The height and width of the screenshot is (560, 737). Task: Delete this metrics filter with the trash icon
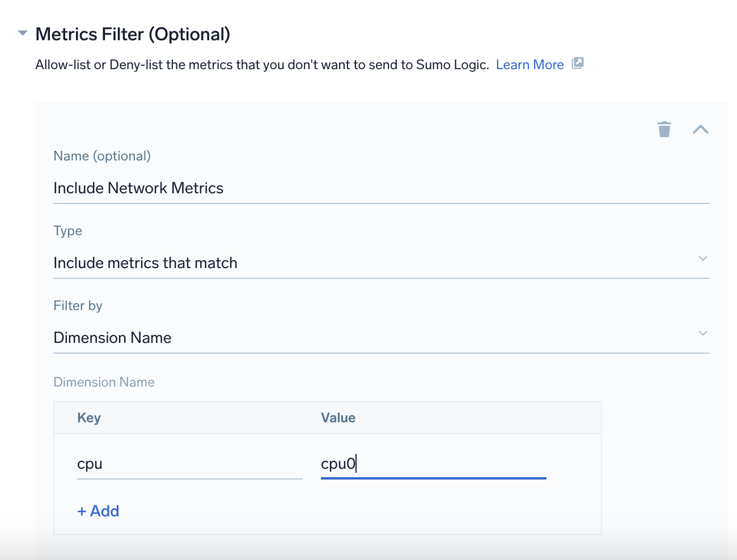(x=664, y=129)
